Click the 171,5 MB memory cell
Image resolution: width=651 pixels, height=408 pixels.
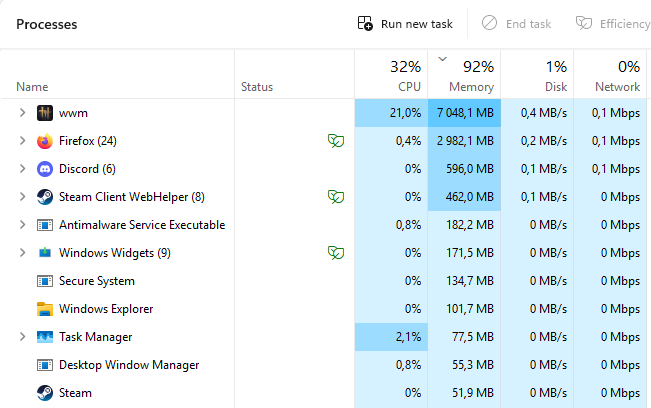pyautogui.click(x=465, y=253)
